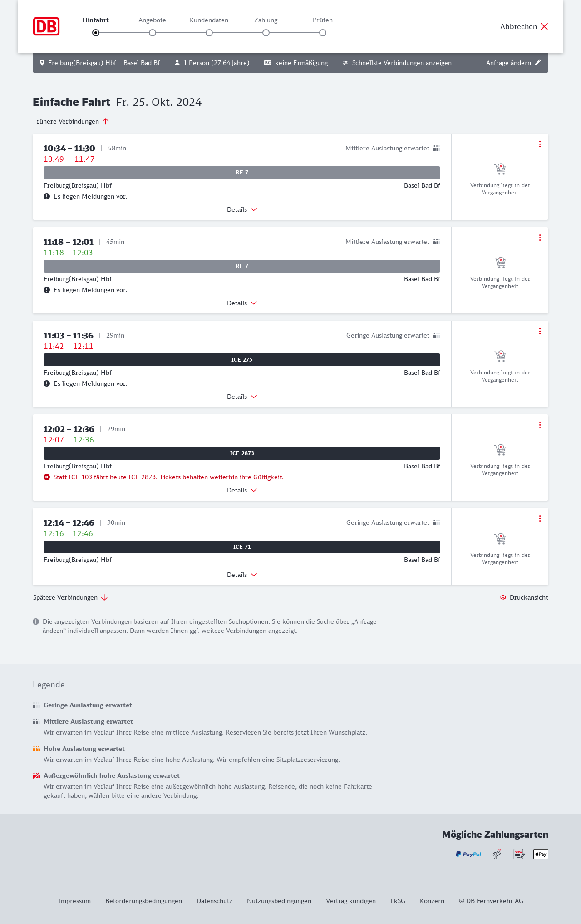Image resolution: width=581 pixels, height=924 pixels.
Task: Select the Angebote step circle
Action: point(153,33)
